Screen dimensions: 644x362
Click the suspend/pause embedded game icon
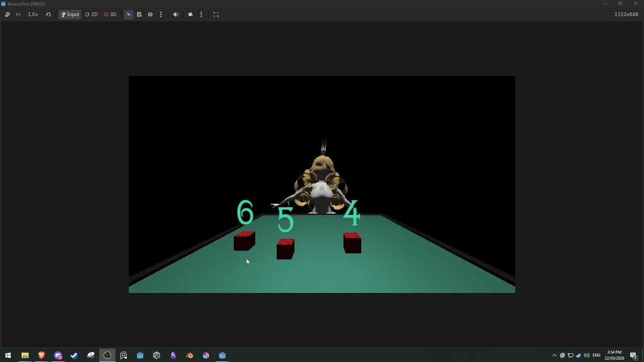pos(8,14)
